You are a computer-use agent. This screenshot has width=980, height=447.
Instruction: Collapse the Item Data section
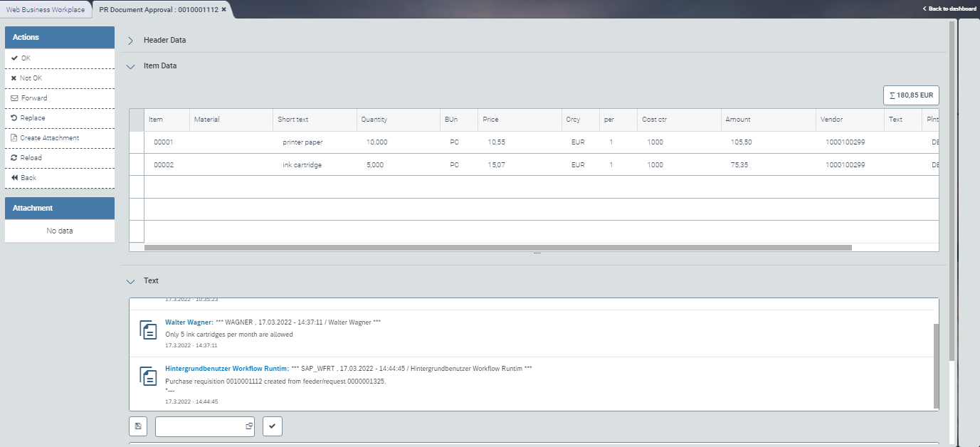[x=130, y=65]
